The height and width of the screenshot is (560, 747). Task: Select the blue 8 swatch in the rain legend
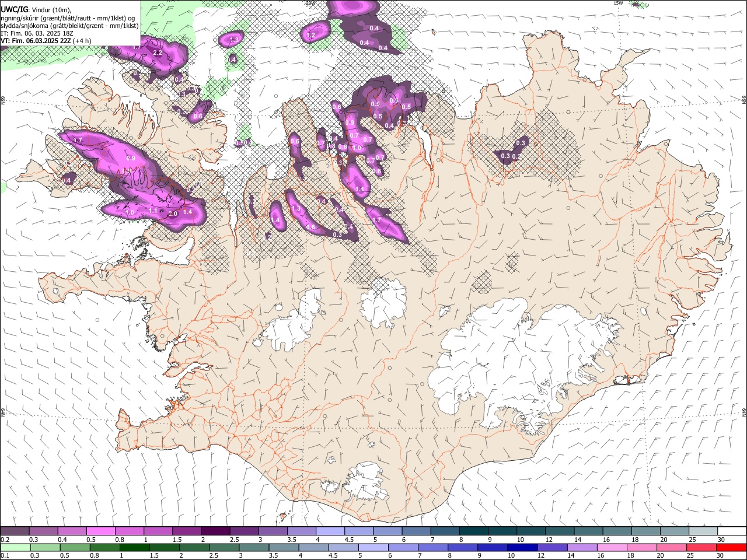(463, 547)
